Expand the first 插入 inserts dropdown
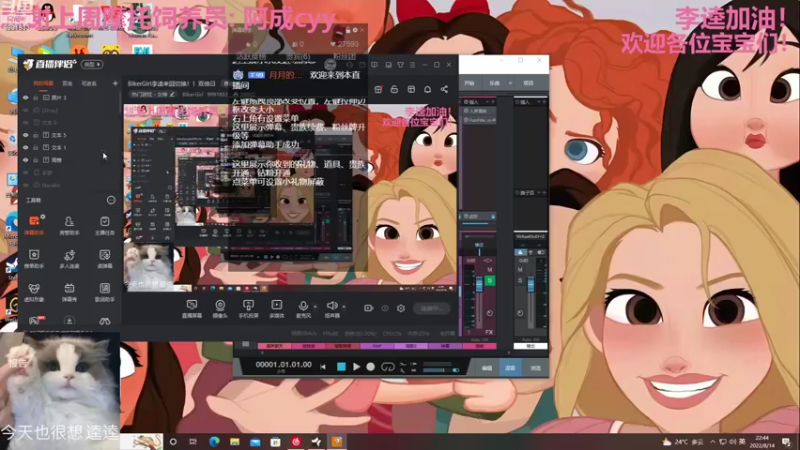Viewport: 800px width, 450px height. 488,102
